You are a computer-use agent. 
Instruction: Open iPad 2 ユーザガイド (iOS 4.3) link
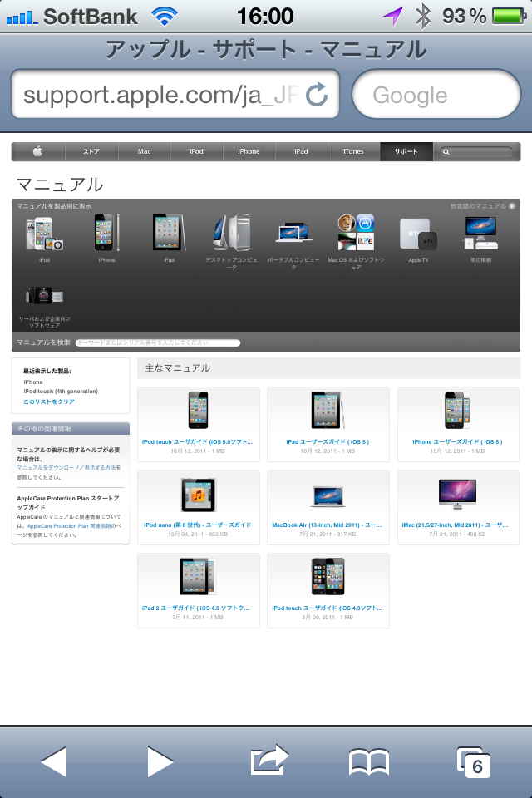196,608
